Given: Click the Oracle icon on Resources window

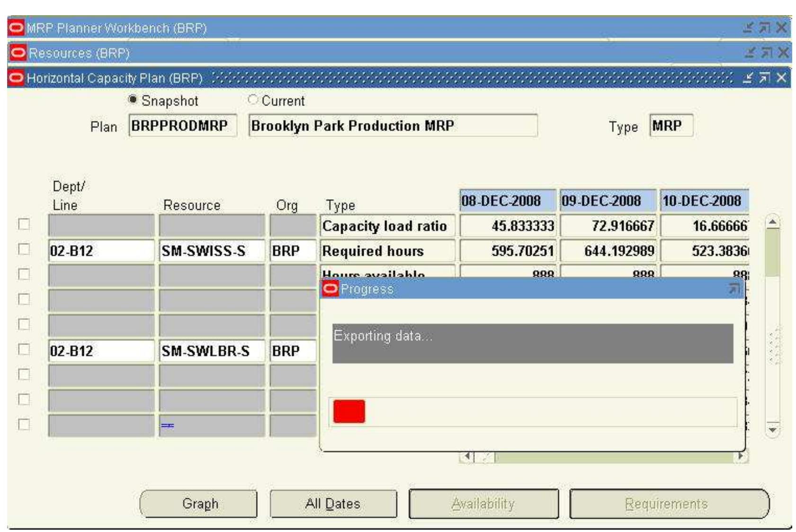Looking at the screenshot, I should tap(18, 53).
